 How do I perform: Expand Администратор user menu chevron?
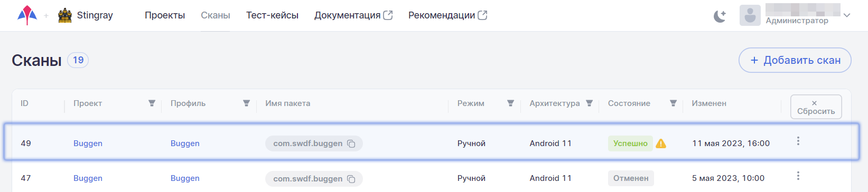[847, 15]
